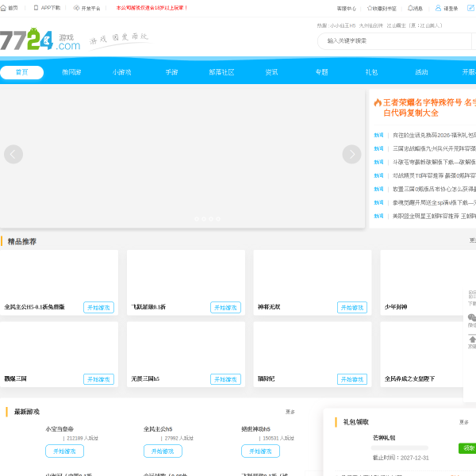Image resolution: width=476 pixels, height=476 pixels.
Task: Click the keyword search input field
Action: point(394,41)
